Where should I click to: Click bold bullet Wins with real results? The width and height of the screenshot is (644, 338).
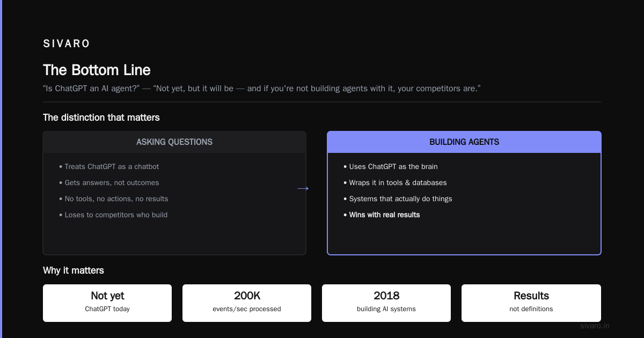point(382,215)
